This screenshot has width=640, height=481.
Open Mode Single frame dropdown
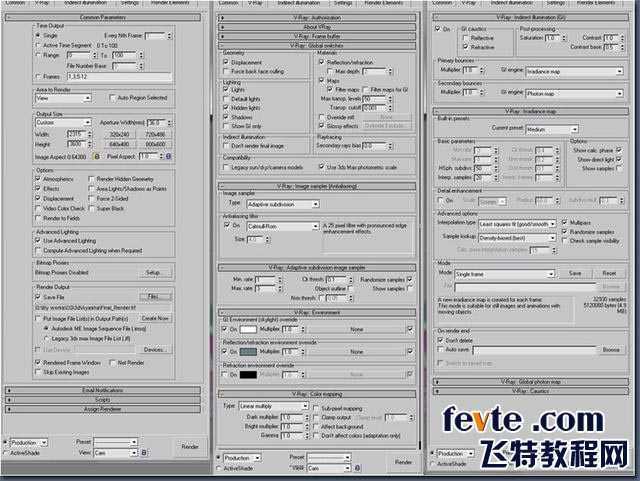click(x=505, y=274)
